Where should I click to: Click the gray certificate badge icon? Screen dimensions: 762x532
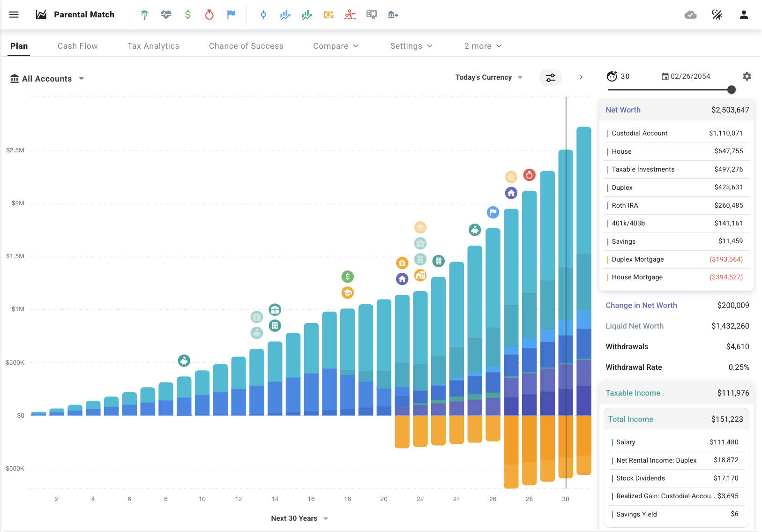point(372,15)
